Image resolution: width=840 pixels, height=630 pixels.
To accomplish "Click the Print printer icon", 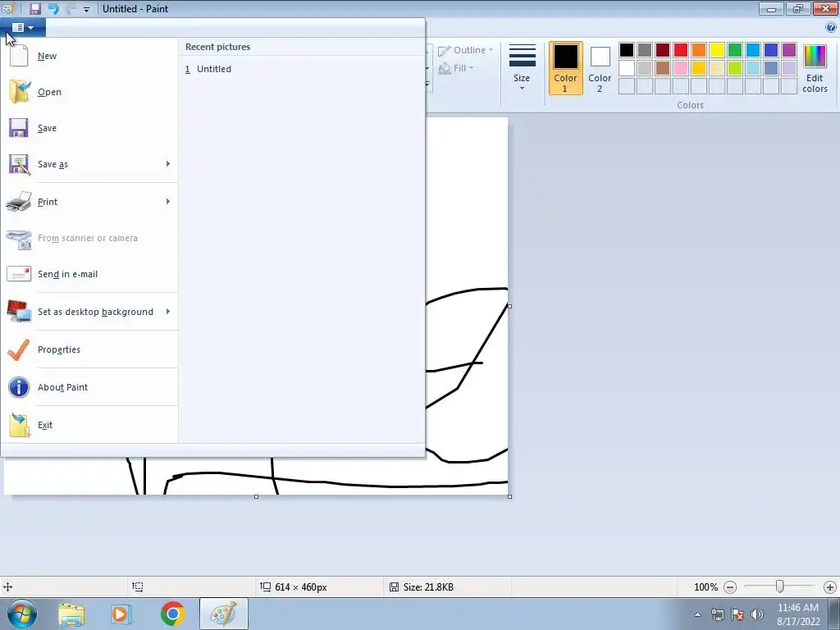I will pos(19,202).
